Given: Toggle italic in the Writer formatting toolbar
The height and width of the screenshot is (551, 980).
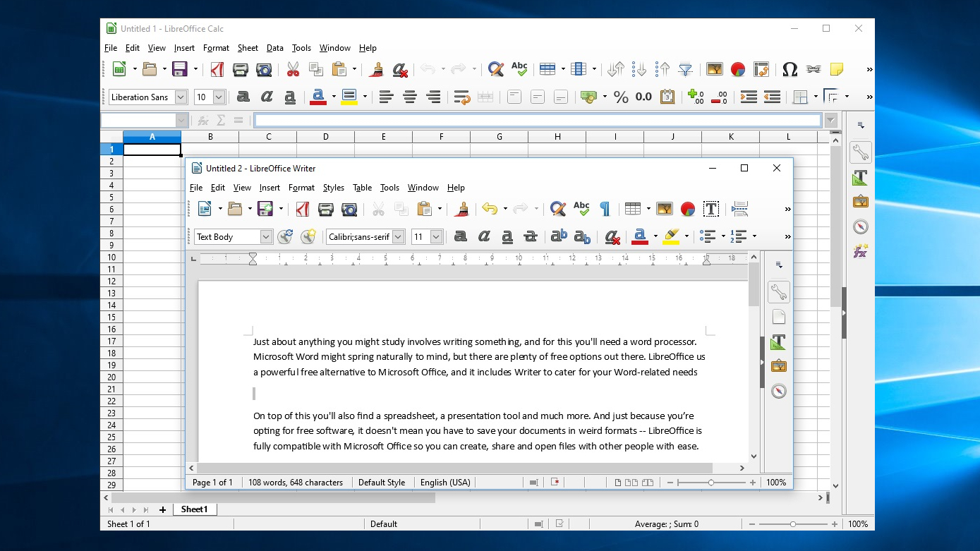Looking at the screenshot, I should pyautogui.click(x=484, y=237).
